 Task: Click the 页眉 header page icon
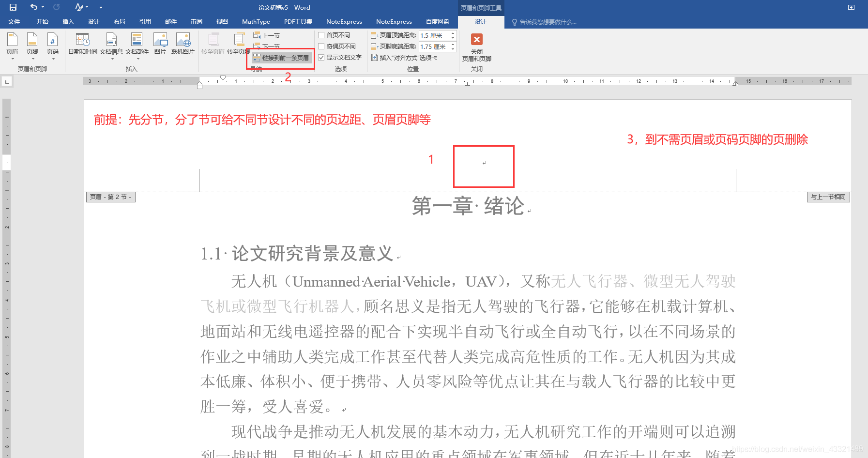tap(12, 40)
